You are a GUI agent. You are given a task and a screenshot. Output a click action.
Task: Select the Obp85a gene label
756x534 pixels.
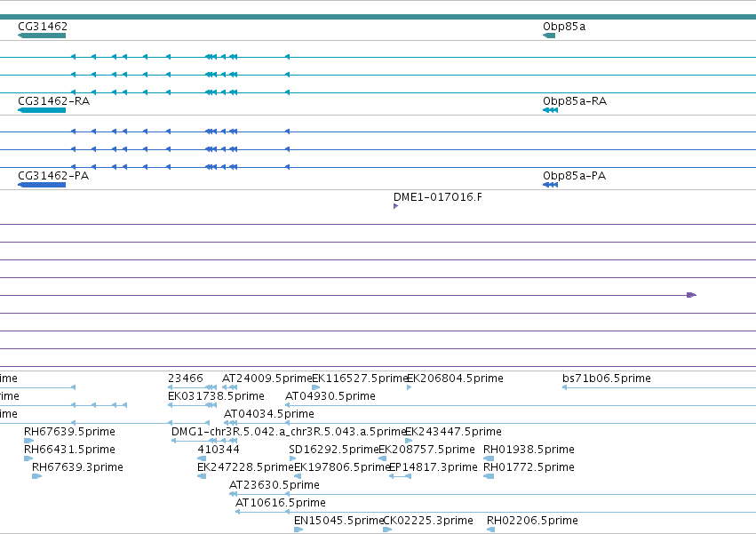pos(564,27)
